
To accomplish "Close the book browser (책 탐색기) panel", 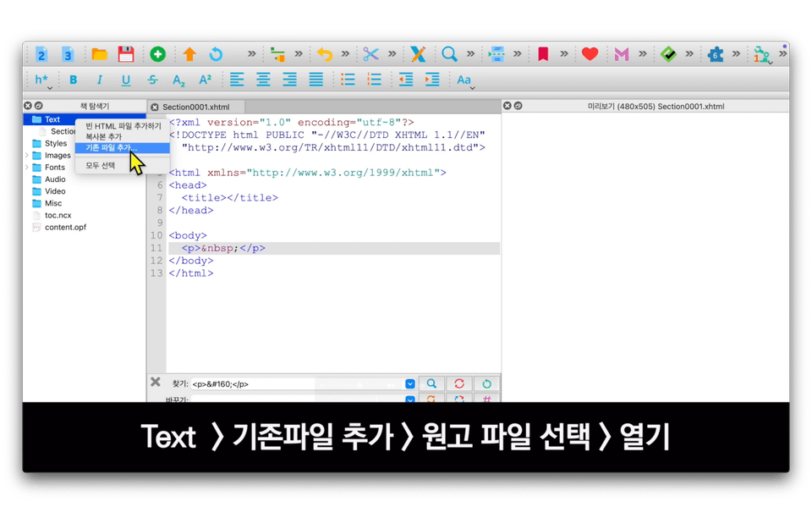I will (27, 106).
